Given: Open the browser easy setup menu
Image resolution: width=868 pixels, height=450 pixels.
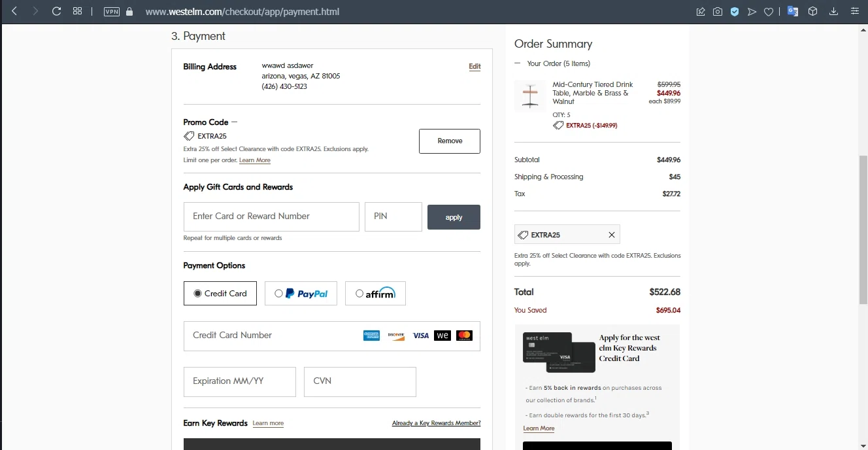Looking at the screenshot, I should coord(854,11).
